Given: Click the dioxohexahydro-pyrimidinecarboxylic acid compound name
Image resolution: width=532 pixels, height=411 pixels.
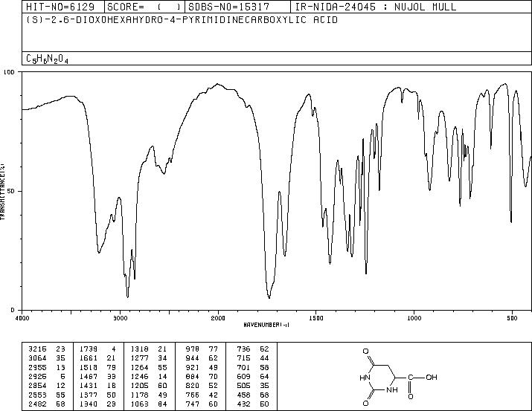Looking at the screenshot, I should pos(182,20).
